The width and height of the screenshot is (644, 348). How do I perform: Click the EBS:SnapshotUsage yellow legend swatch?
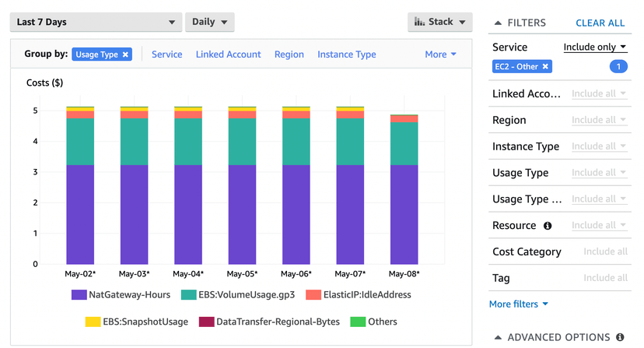point(92,322)
